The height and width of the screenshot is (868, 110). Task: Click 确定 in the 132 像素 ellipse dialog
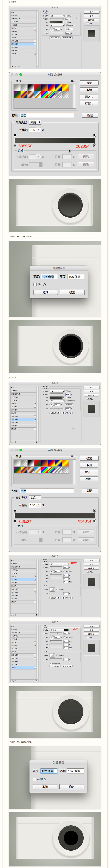[x=72, y=787]
